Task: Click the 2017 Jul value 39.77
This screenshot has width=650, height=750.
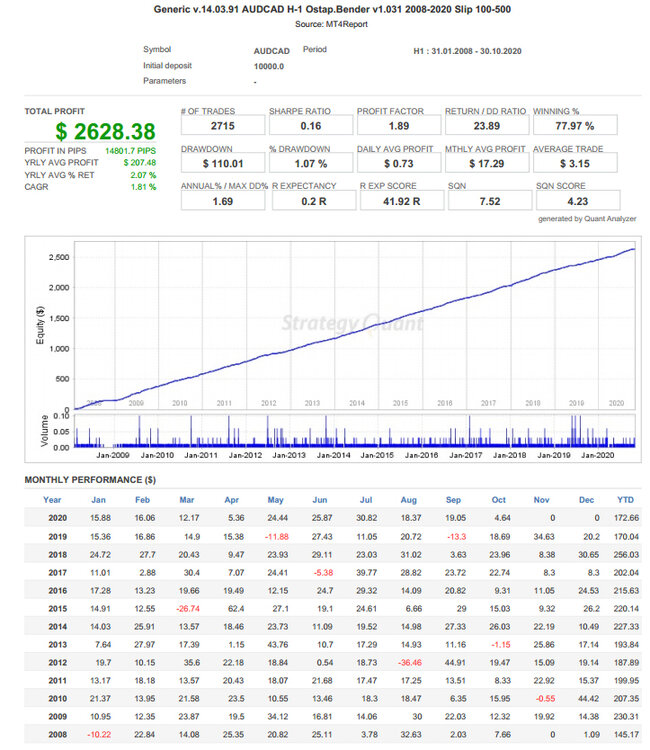Action: click(x=366, y=573)
